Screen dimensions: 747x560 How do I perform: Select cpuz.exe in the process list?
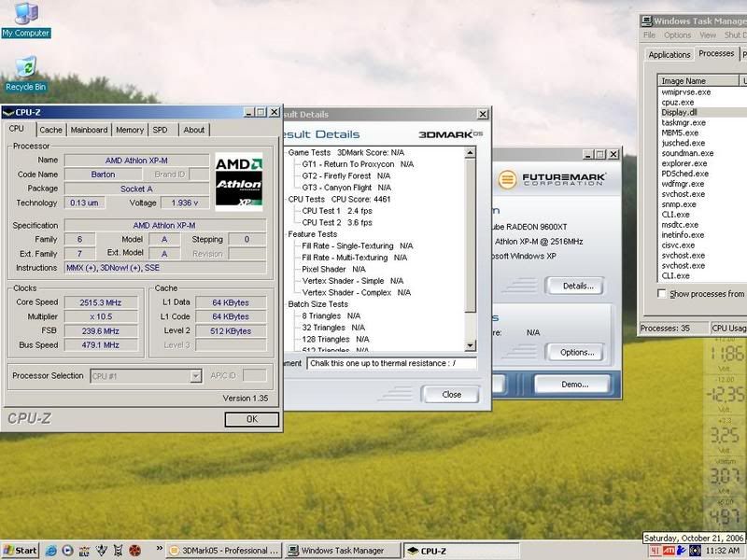[x=678, y=103]
